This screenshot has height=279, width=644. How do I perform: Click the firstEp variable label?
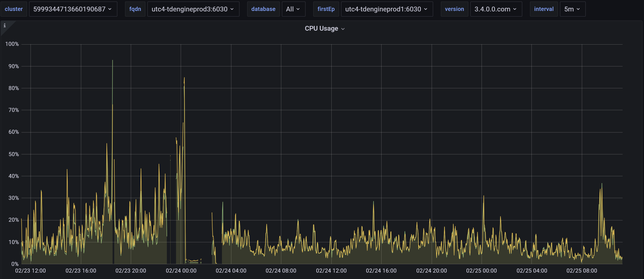coord(326,9)
